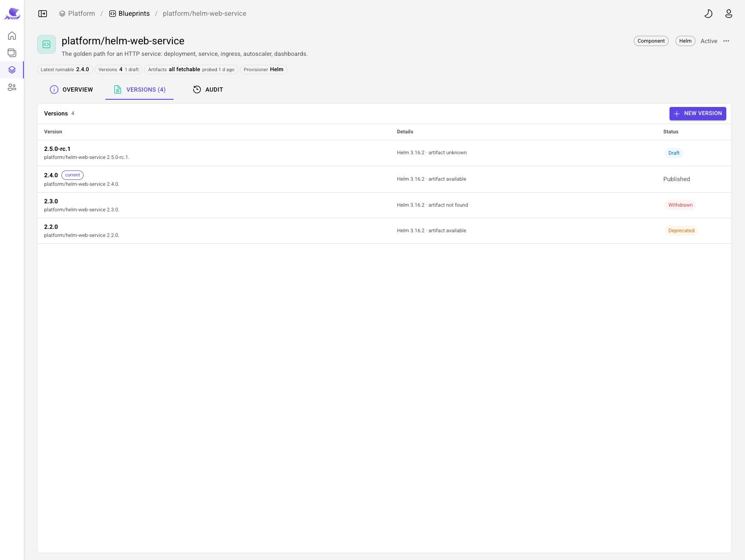Screen dimensions: 745x560
Task: Select the Versions (4) tab
Action: tap(139, 89)
